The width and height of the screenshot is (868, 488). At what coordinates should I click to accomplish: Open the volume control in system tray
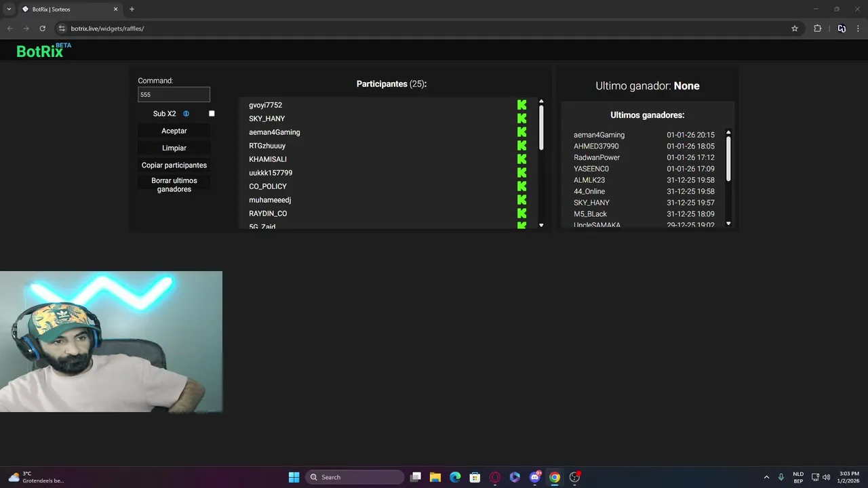click(826, 477)
